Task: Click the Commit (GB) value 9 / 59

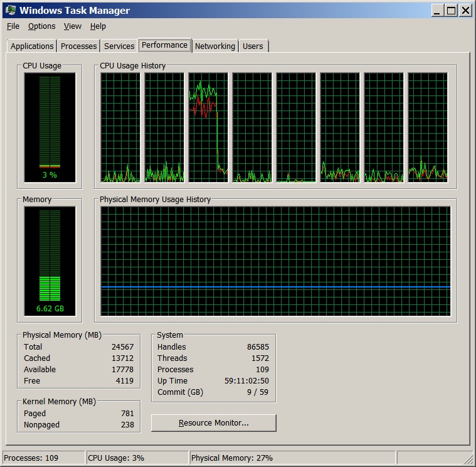Action: pyautogui.click(x=258, y=392)
